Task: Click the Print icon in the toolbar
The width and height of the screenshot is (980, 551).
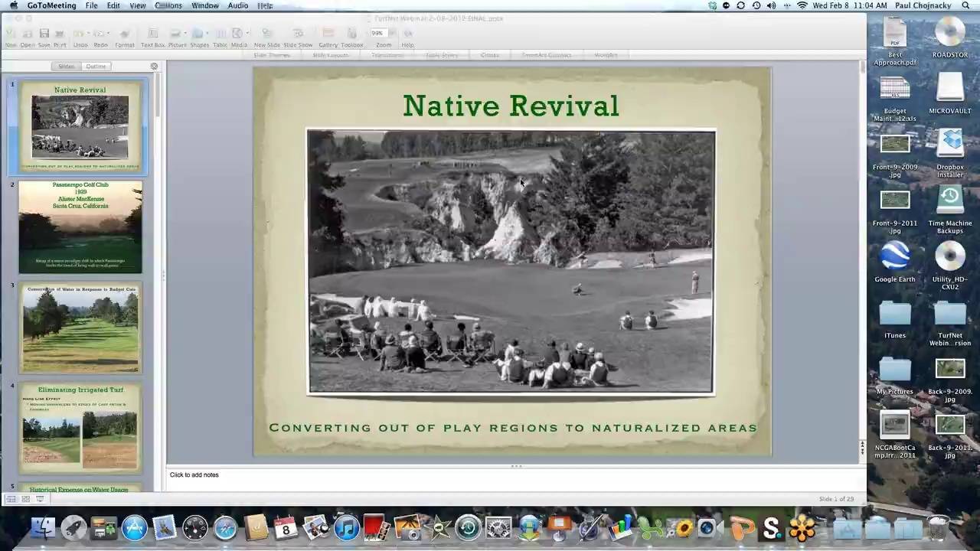Action: [60, 34]
